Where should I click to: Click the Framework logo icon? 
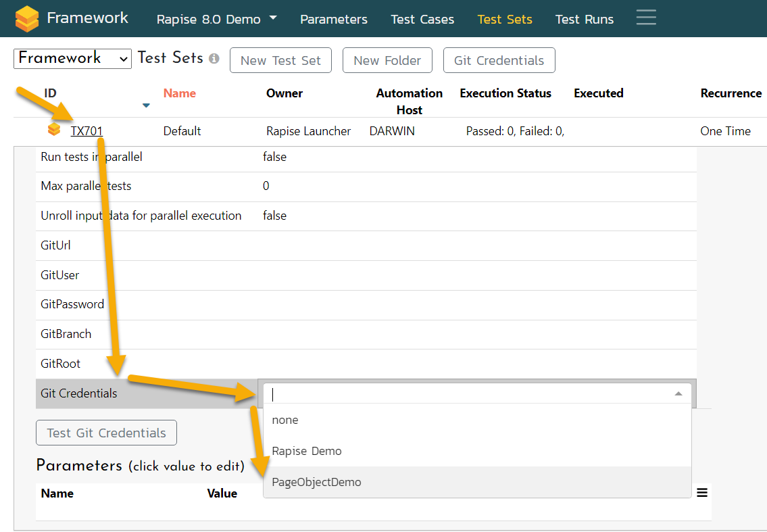pyautogui.click(x=26, y=18)
